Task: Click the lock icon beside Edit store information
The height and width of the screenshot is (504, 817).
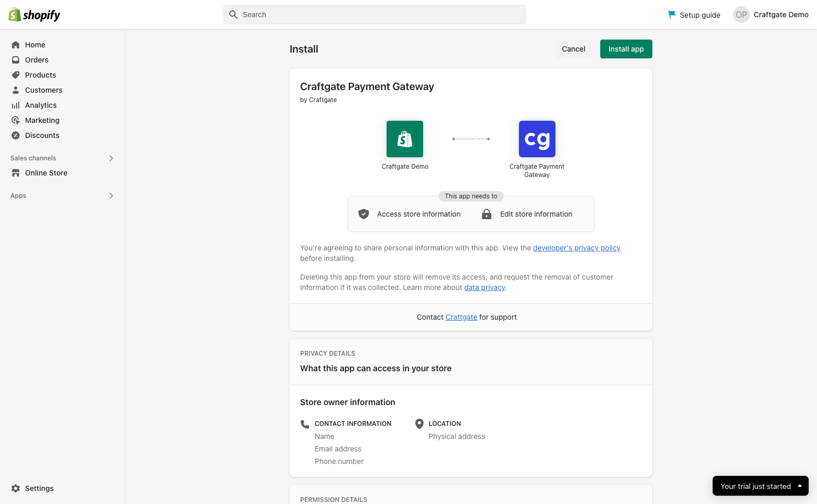Action: [x=487, y=214]
